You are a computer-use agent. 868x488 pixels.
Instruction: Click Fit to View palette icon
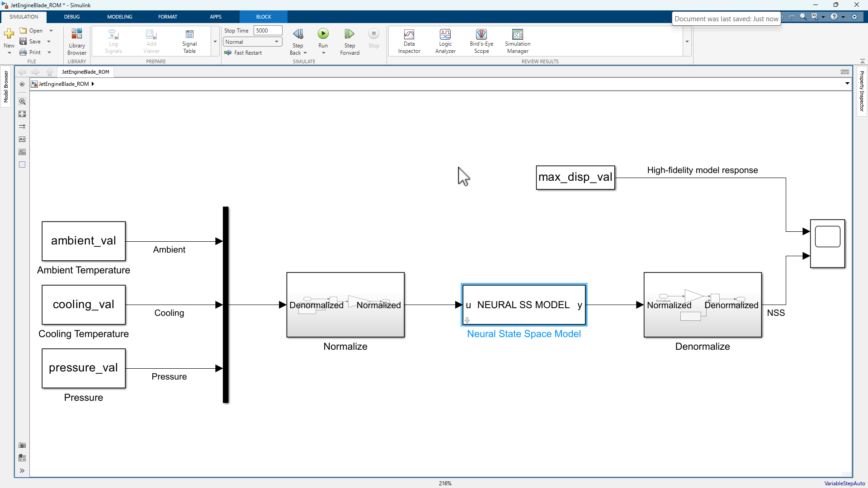tap(22, 114)
